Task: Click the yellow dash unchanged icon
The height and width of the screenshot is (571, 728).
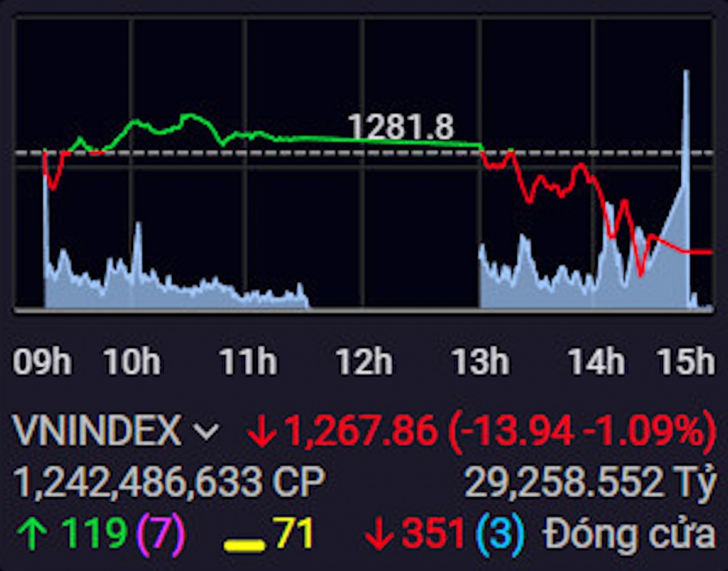Action: coord(244,545)
